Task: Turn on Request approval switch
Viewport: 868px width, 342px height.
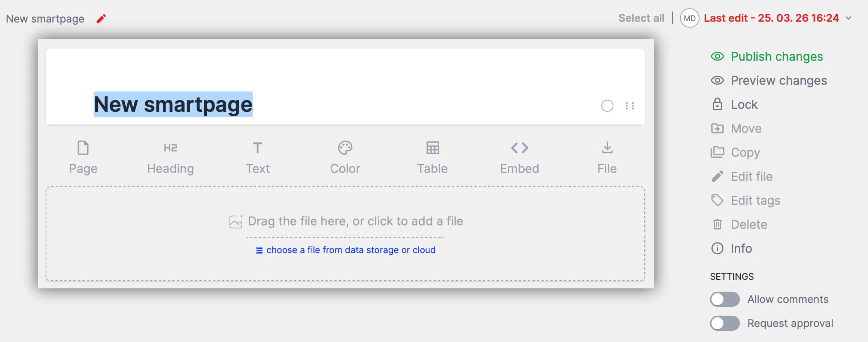Action: [x=725, y=323]
